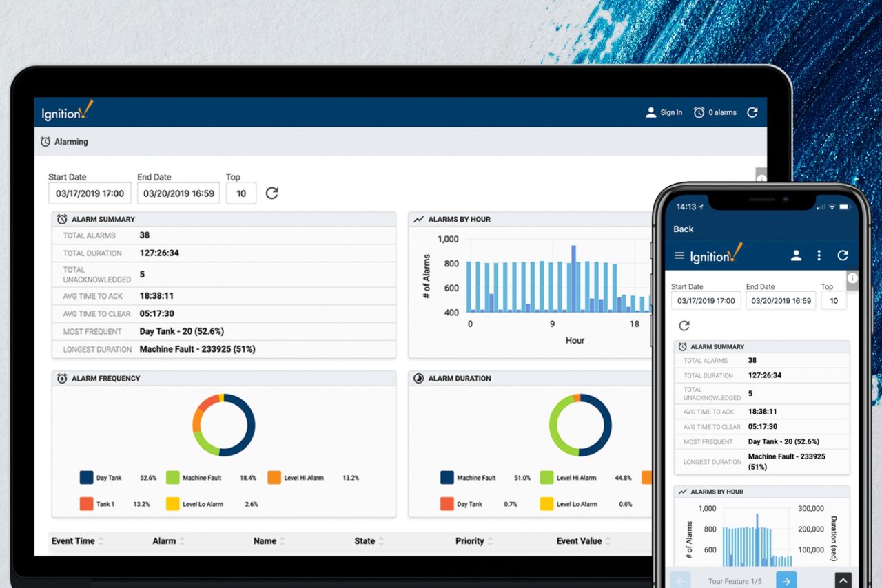Click the Day Tank legend color swatch
Viewport: 882px width, 588px height.
[87, 478]
